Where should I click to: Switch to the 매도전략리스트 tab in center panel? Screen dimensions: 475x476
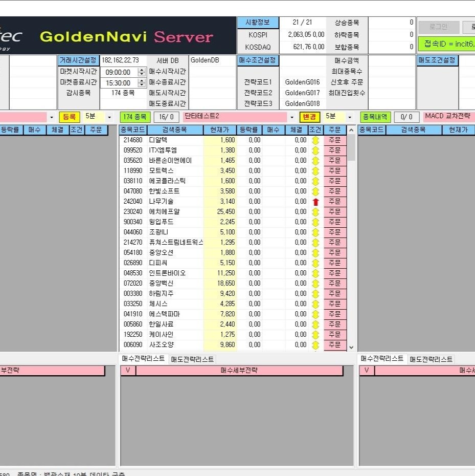pos(192,359)
